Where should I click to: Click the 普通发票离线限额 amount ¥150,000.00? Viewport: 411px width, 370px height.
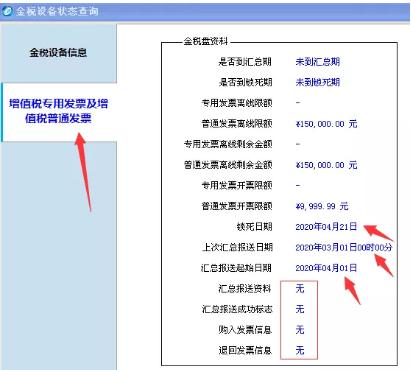point(326,124)
